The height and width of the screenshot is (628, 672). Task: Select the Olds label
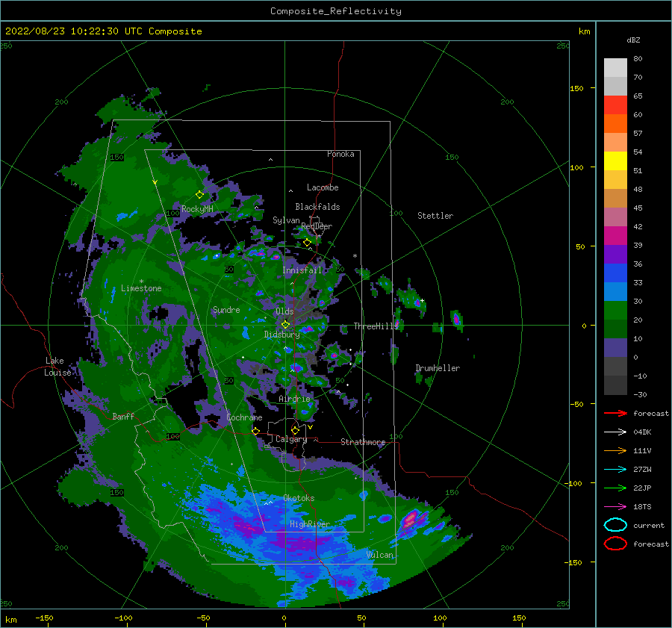pos(284,311)
